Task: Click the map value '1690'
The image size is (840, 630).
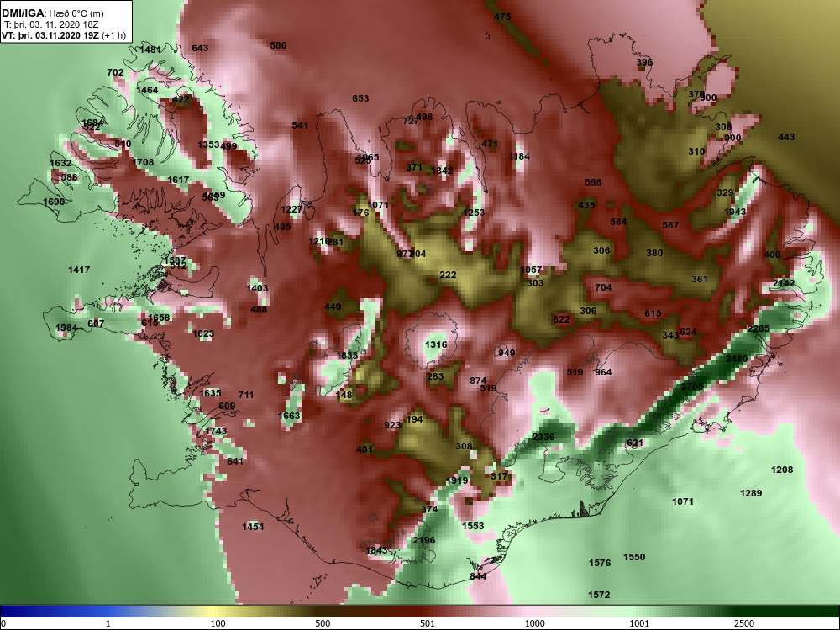Action: click(54, 202)
